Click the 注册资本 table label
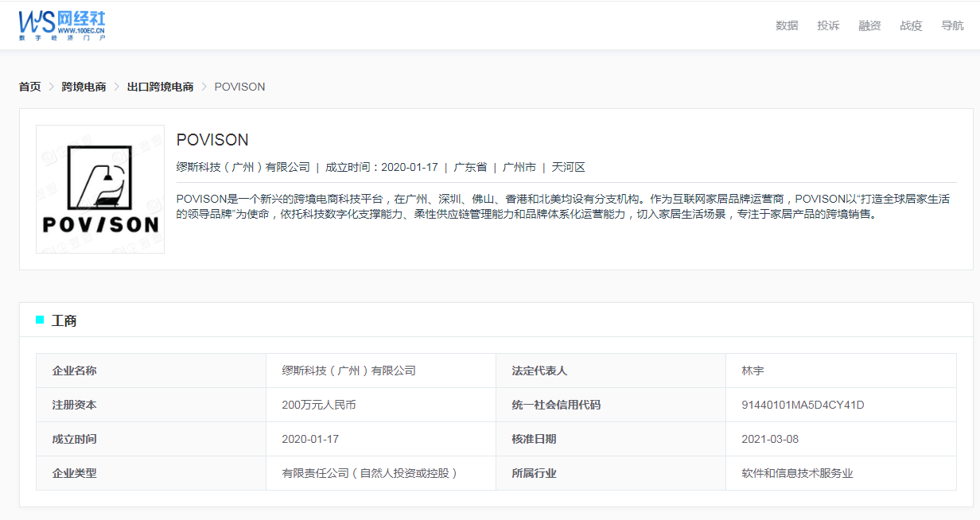The width and height of the screenshot is (980, 520). click(75, 405)
